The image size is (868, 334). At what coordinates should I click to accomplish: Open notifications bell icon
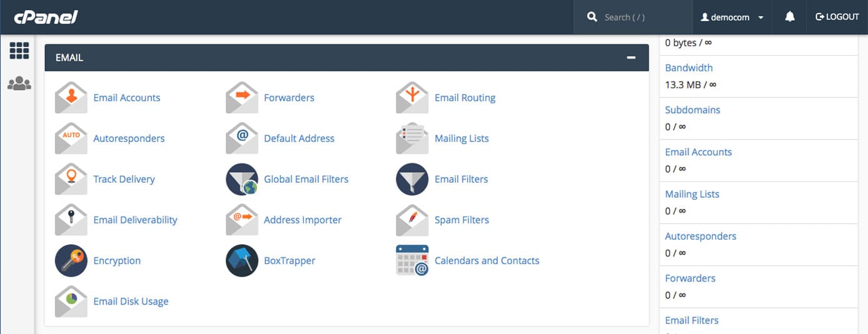(790, 17)
